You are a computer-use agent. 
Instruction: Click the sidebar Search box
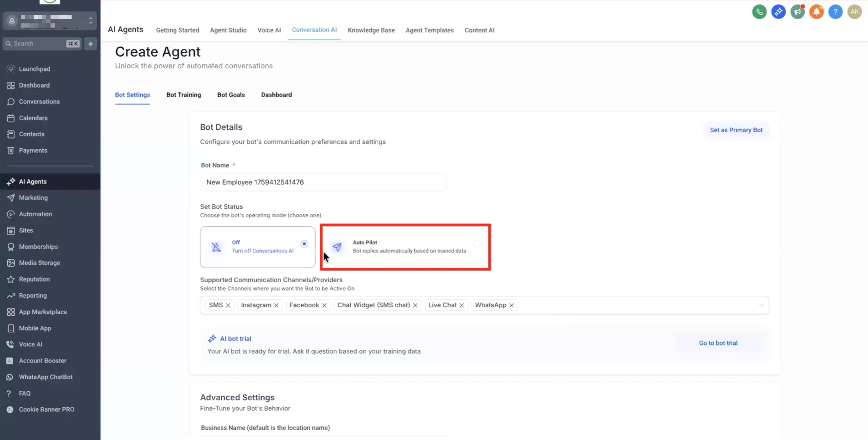(x=37, y=44)
